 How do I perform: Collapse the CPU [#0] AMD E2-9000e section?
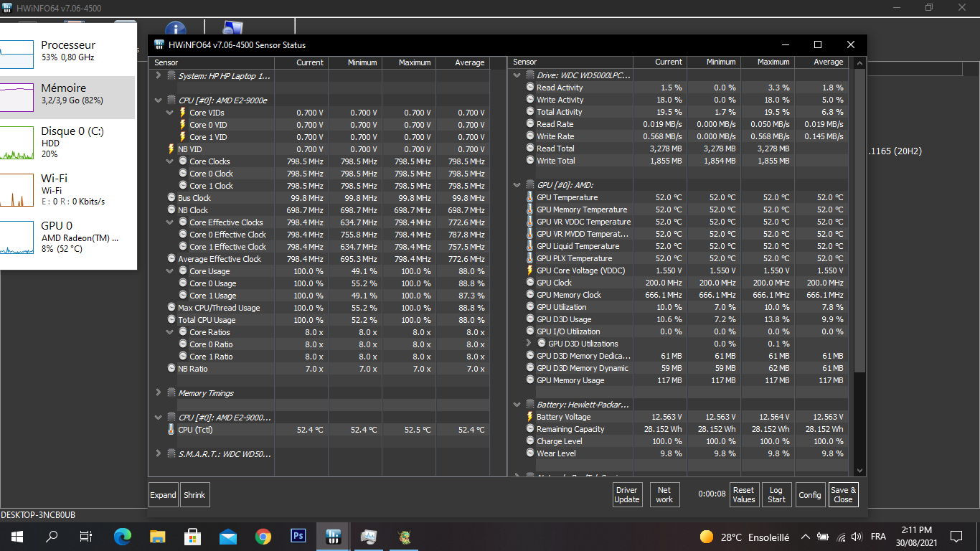159,100
